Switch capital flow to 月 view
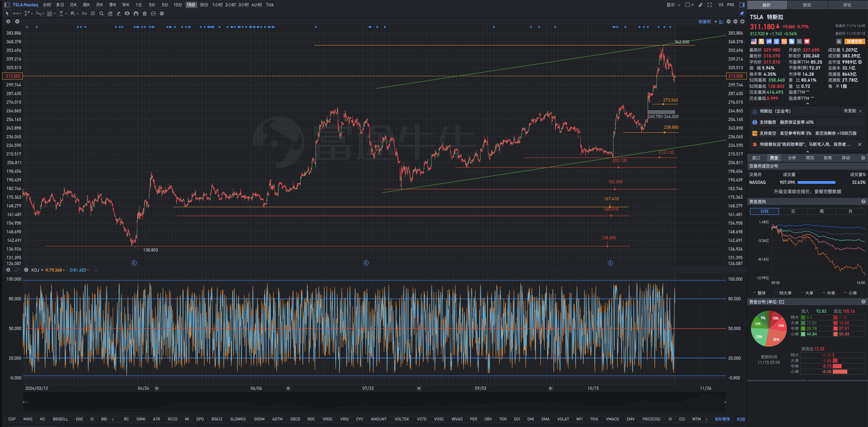This screenshot has height=427, width=868. (x=850, y=211)
